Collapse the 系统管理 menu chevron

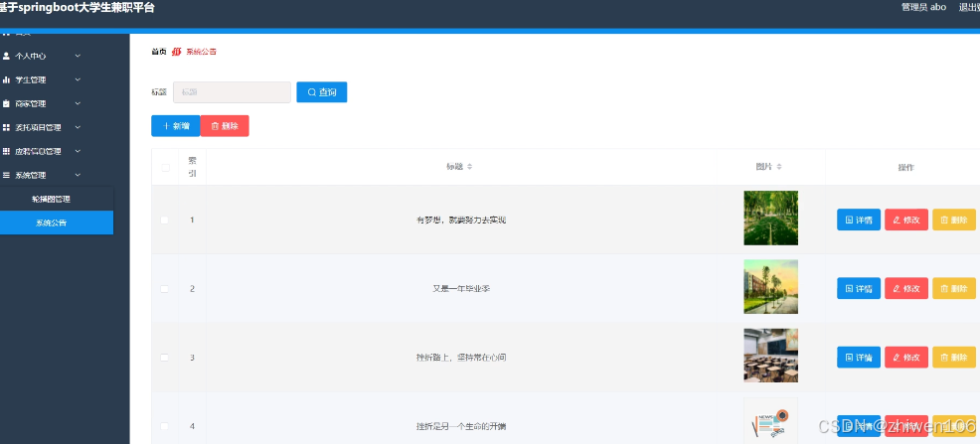tap(78, 176)
